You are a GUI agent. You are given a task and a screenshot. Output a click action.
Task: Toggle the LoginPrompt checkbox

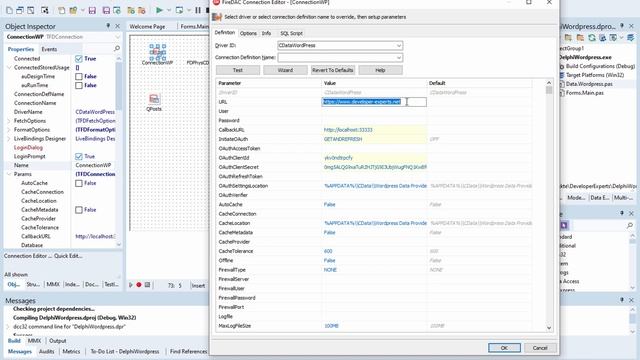tap(79, 156)
